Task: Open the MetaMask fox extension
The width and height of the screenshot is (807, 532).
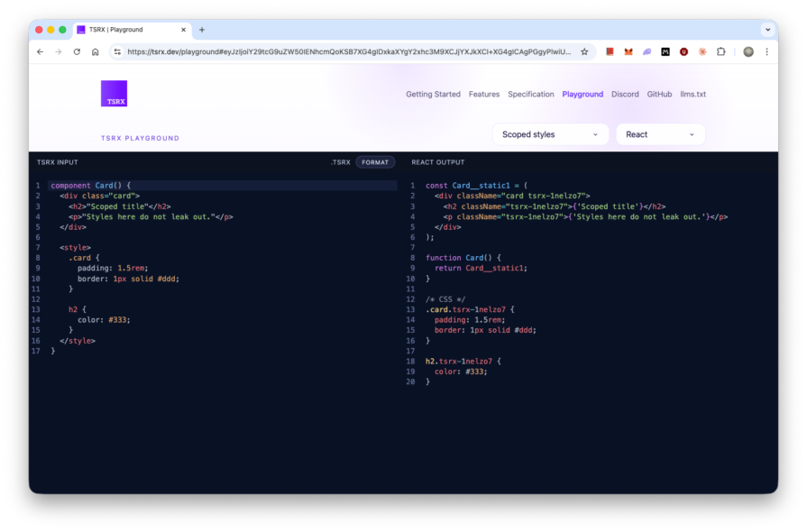Action: click(x=628, y=52)
